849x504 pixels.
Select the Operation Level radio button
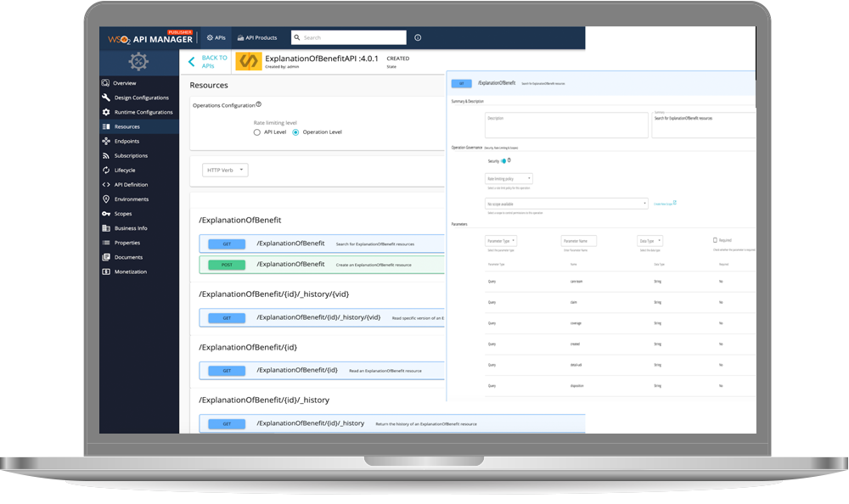295,132
